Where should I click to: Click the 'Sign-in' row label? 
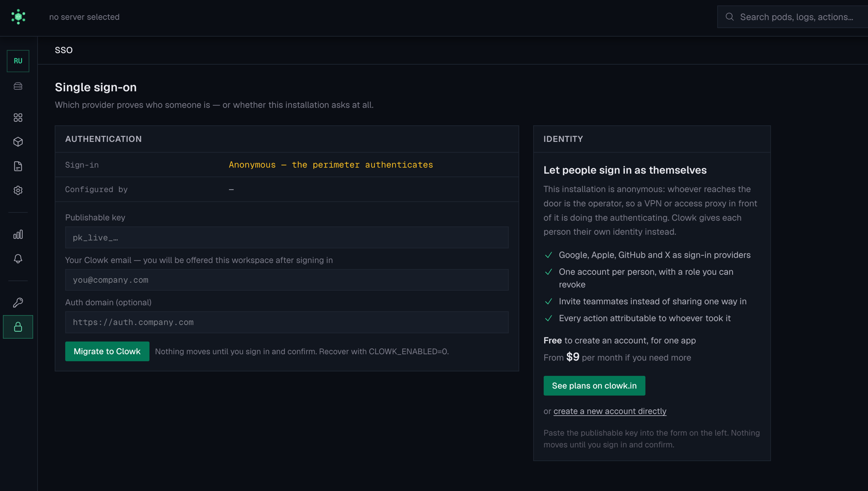pyautogui.click(x=82, y=165)
